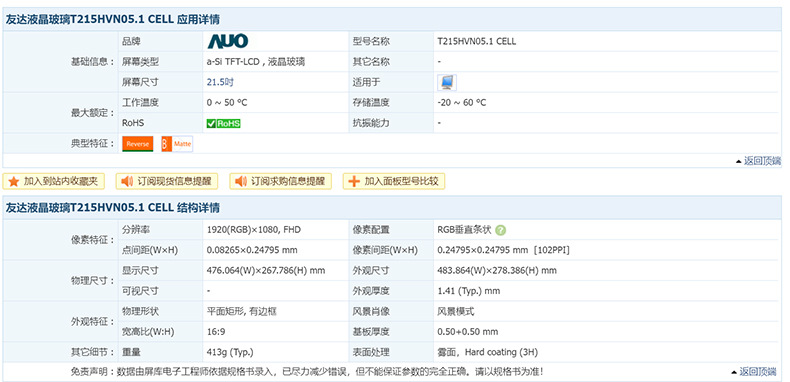The width and height of the screenshot is (790, 382).
Task: Click the 型号名称 field label
Action: [371, 41]
